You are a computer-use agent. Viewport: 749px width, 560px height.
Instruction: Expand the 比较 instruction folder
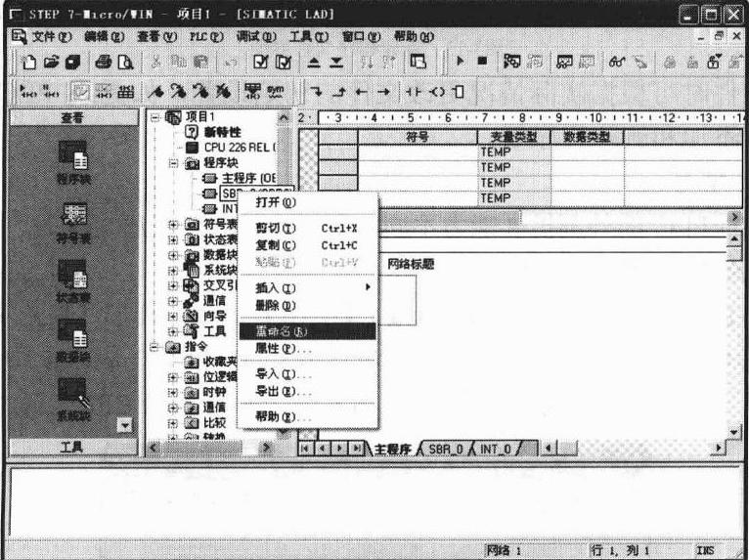pyautogui.click(x=173, y=423)
